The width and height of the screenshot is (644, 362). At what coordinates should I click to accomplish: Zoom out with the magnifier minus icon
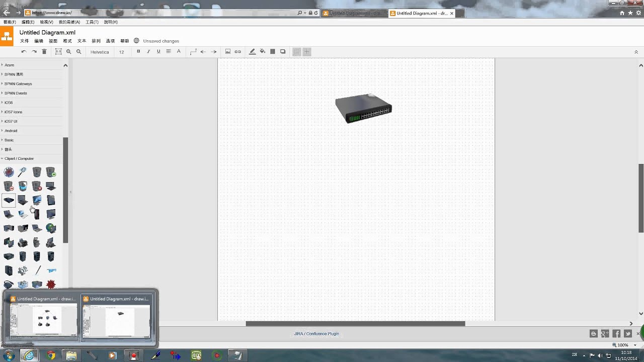(79, 52)
